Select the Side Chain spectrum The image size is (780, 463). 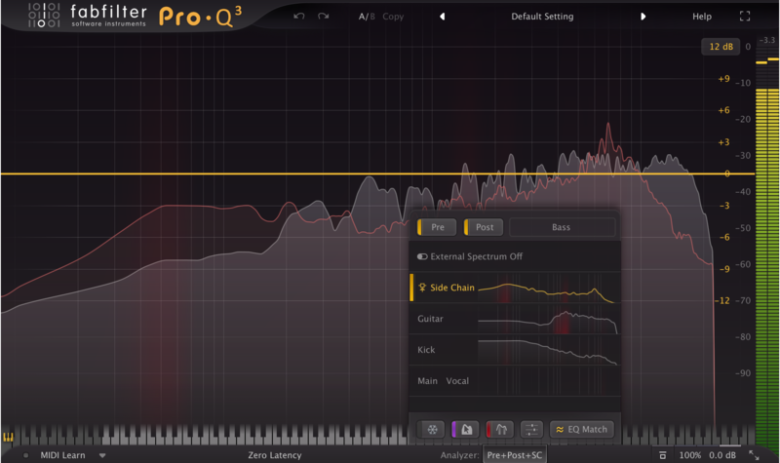(x=515, y=287)
